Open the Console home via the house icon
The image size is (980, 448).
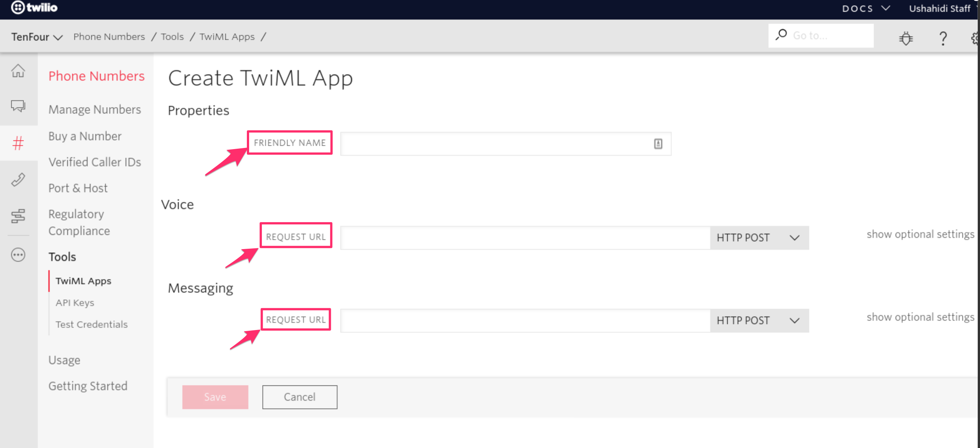pyautogui.click(x=18, y=71)
